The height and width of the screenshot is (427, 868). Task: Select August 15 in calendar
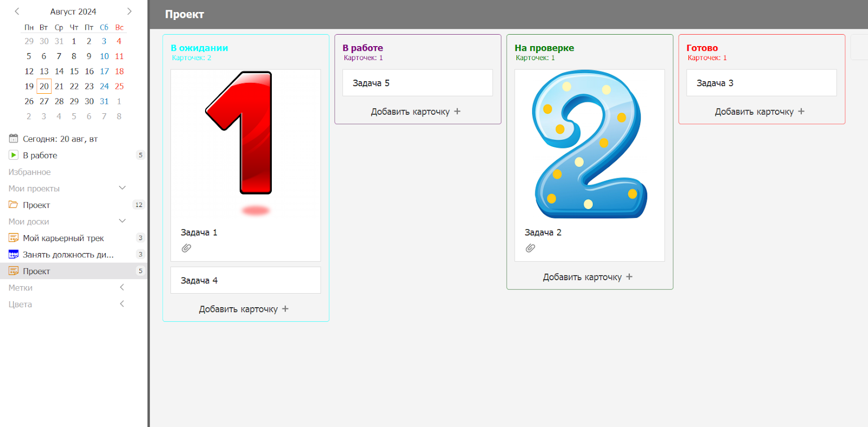[x=74, y=71]
